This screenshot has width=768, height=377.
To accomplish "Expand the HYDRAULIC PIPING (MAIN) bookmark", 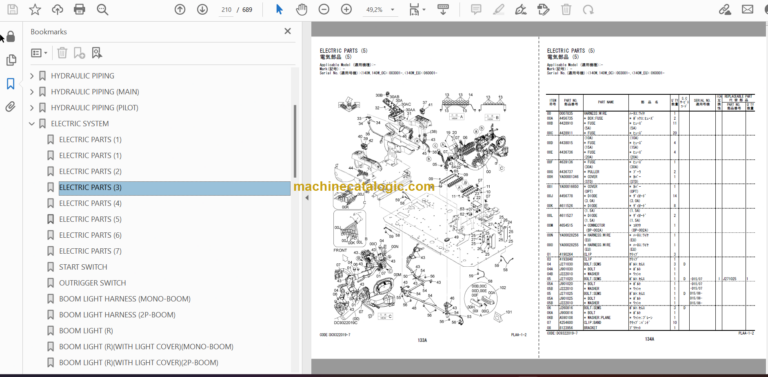I will pyautogui.click(x=32, y=92).
